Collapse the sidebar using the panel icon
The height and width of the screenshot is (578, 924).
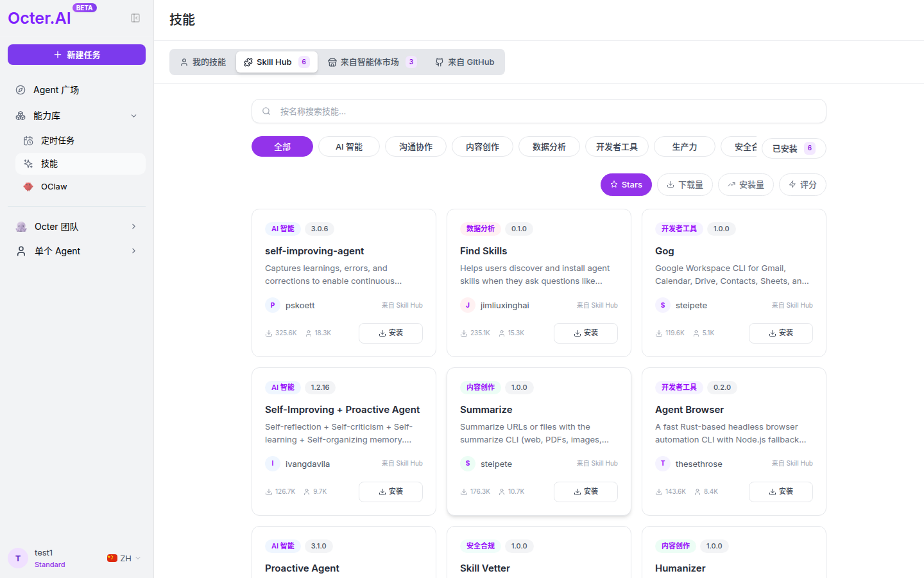click(x=135, y=18)
